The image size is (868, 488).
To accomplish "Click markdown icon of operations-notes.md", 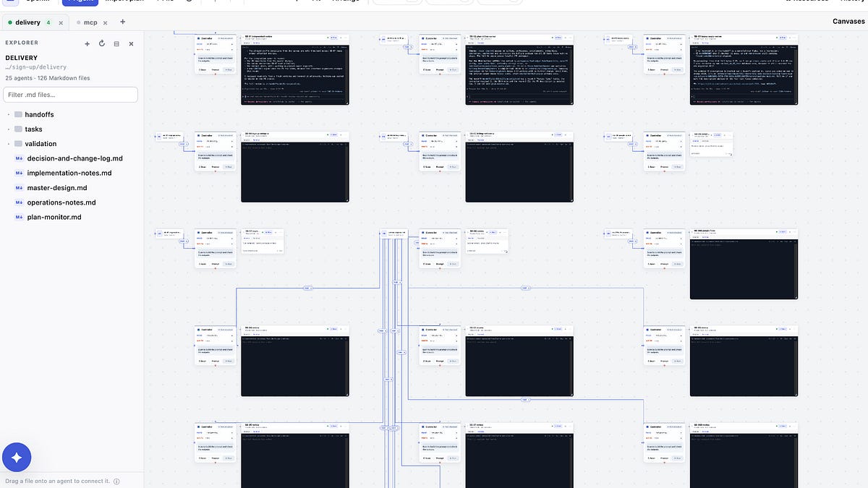I will pyautogui.click(x=19, y=202).
